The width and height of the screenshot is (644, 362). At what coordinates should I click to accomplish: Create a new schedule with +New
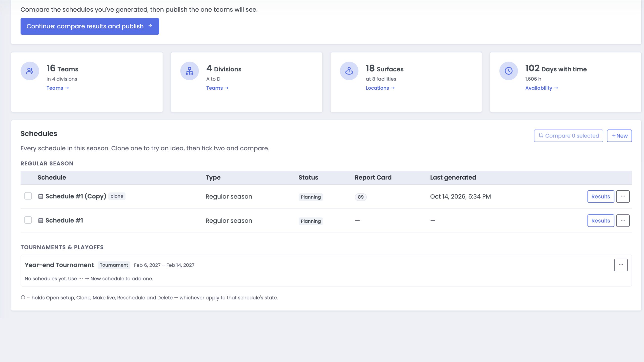click(619, 136)
